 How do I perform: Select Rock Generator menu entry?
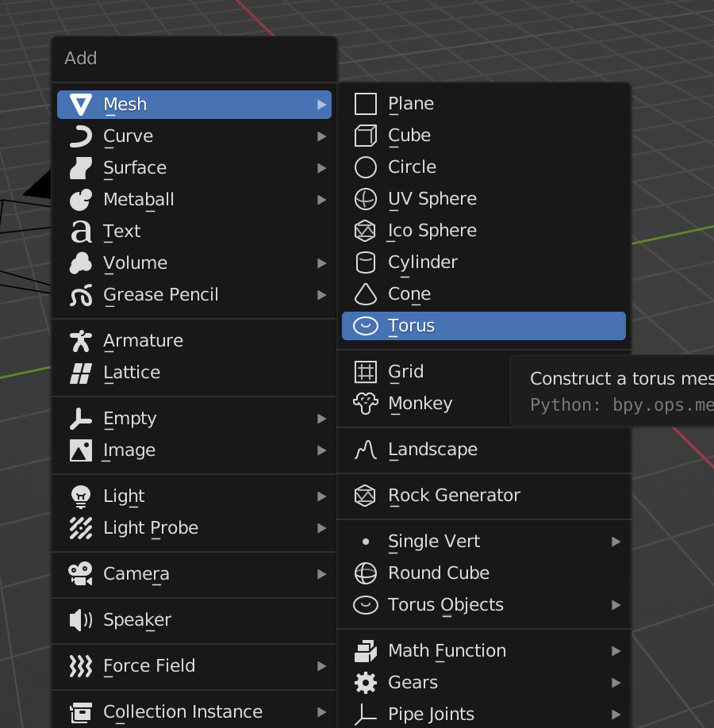484,496
